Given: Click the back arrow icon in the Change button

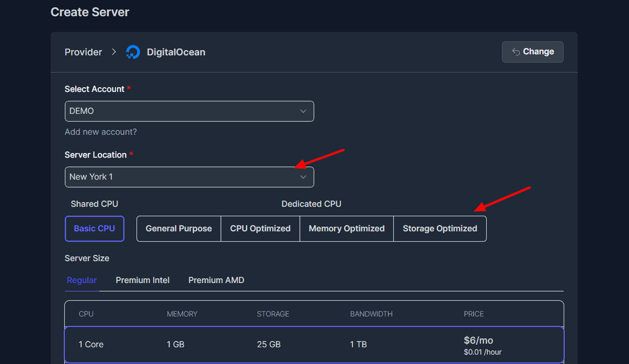Looking at the screenshot, I should 516,52.
